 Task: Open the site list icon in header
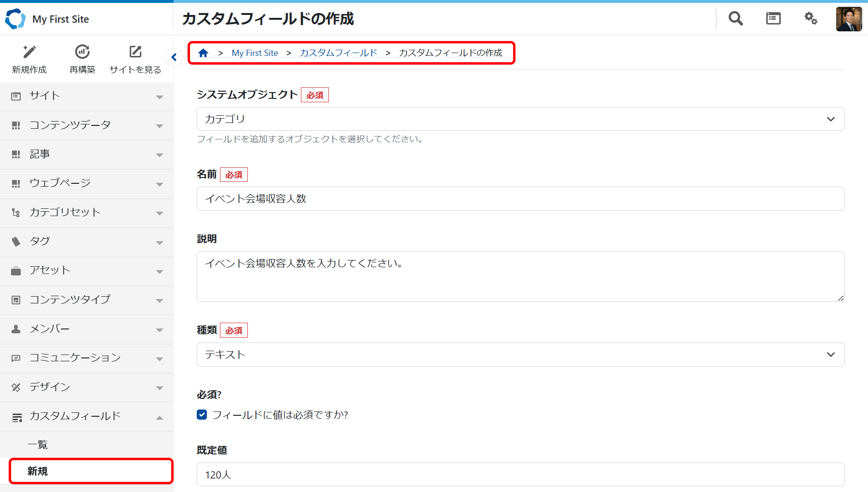point(773,19)
